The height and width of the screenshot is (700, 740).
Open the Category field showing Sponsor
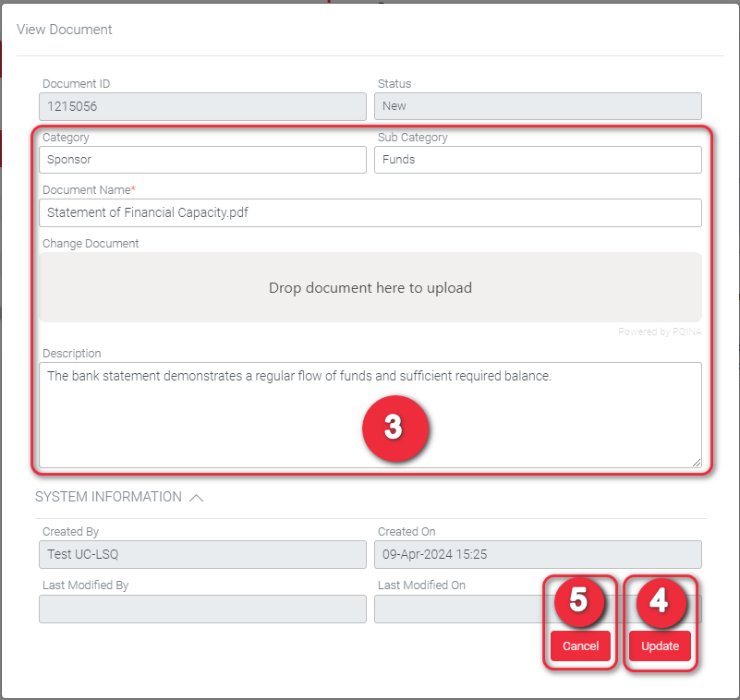(202, 160)
